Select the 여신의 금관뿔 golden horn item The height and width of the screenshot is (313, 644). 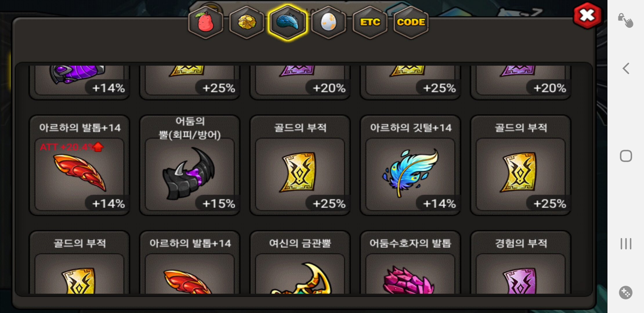[300, 262]
